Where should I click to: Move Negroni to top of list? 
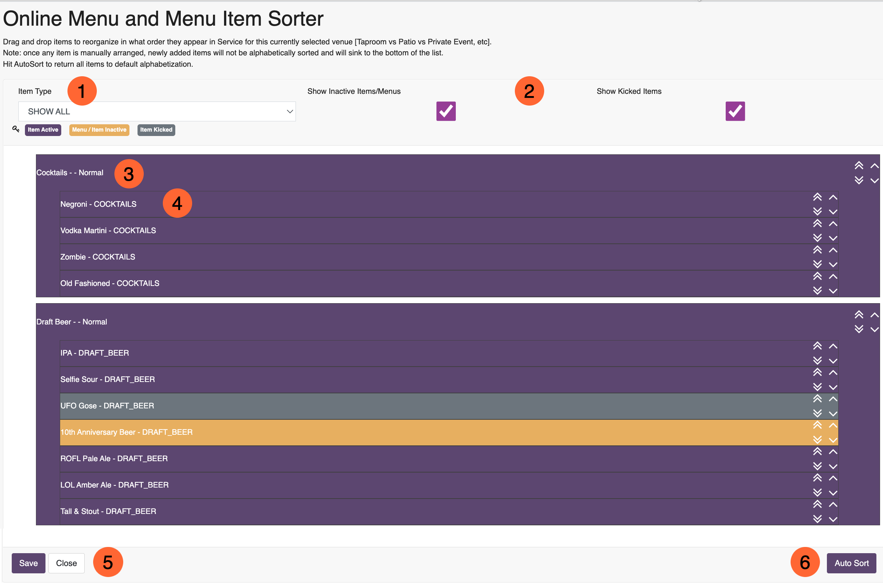817,197
